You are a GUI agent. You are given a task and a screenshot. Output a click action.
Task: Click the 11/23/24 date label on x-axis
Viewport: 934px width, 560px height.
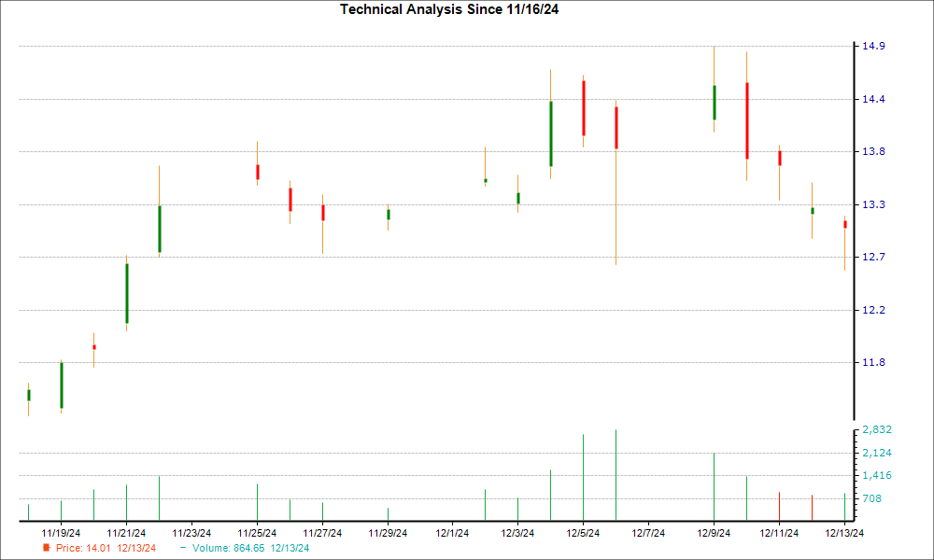pyautogui.click(x=191, y=533)
